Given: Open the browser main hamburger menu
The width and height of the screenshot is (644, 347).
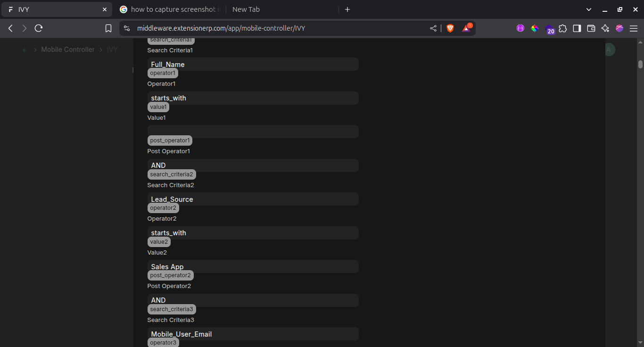Looking at the screenshot, I should click(633, 28).
